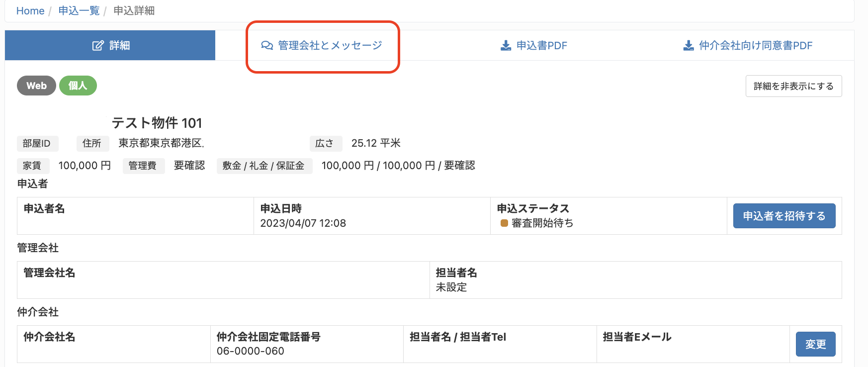Click the green 個人 badge

click(x=78, y=86)
